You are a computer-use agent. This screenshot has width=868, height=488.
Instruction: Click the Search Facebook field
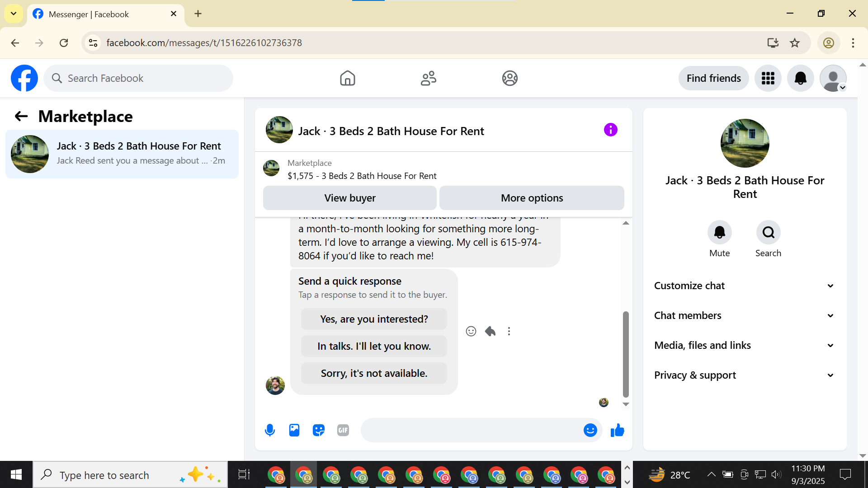coord(138,78)
